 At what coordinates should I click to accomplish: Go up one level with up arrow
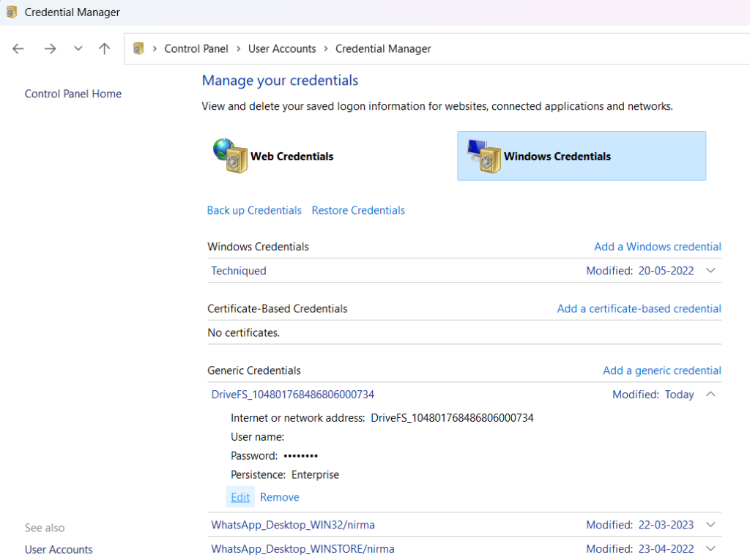click(104, 48)
